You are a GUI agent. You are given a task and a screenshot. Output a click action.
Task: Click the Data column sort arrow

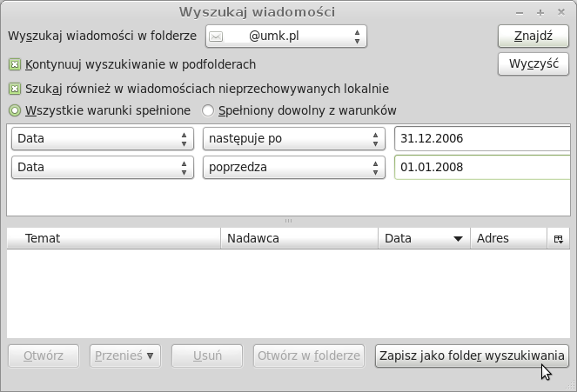tap(457, 238)
